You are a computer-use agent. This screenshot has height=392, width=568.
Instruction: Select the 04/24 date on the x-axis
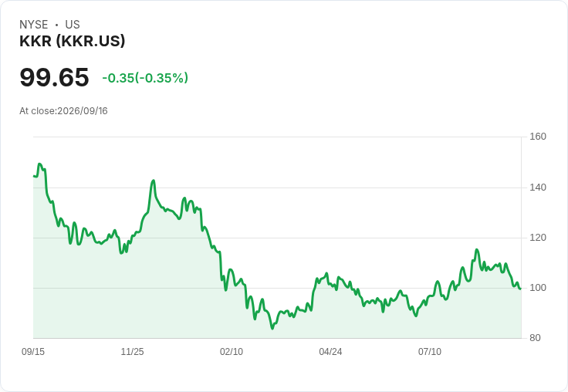330,351
